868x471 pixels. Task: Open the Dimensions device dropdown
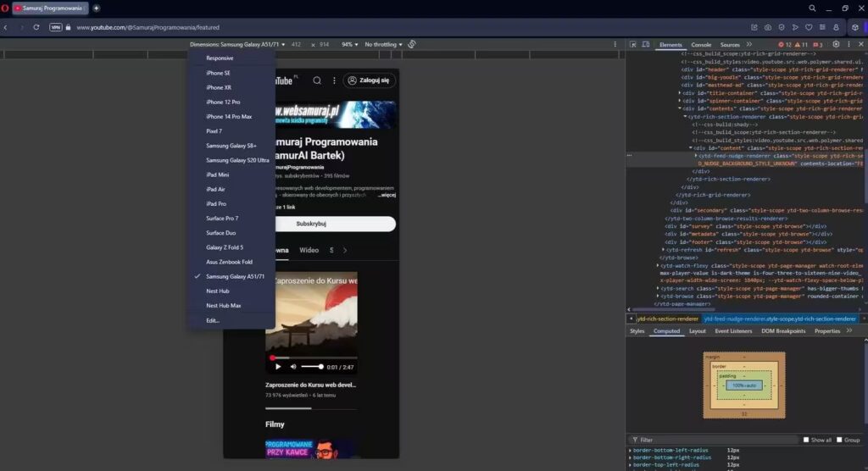pos(237,44)
